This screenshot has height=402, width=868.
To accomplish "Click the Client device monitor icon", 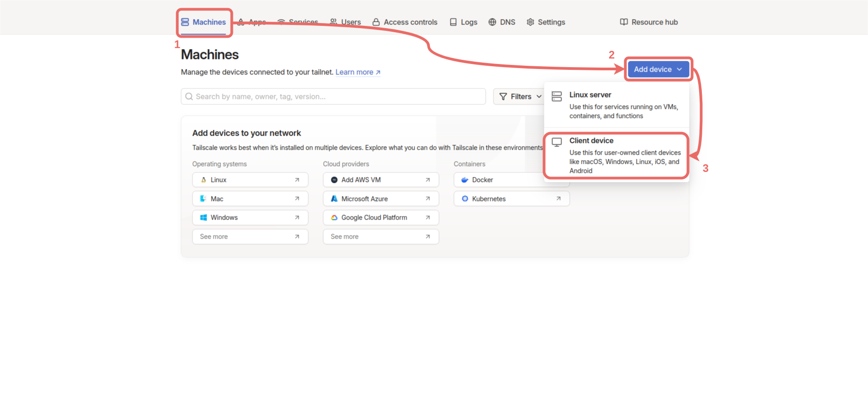I will pyautogui.click(x=557, y=142).
